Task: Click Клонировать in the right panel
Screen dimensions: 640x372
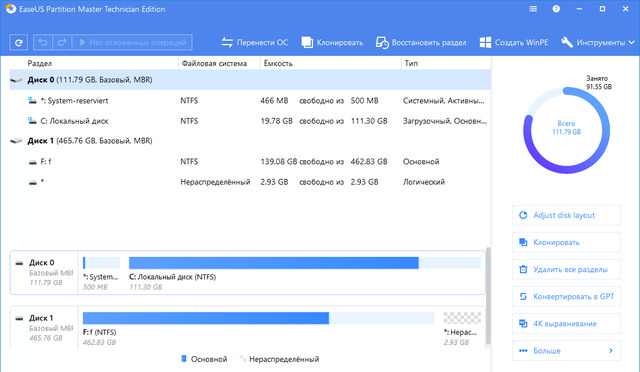Action: (x=566, y=242)
